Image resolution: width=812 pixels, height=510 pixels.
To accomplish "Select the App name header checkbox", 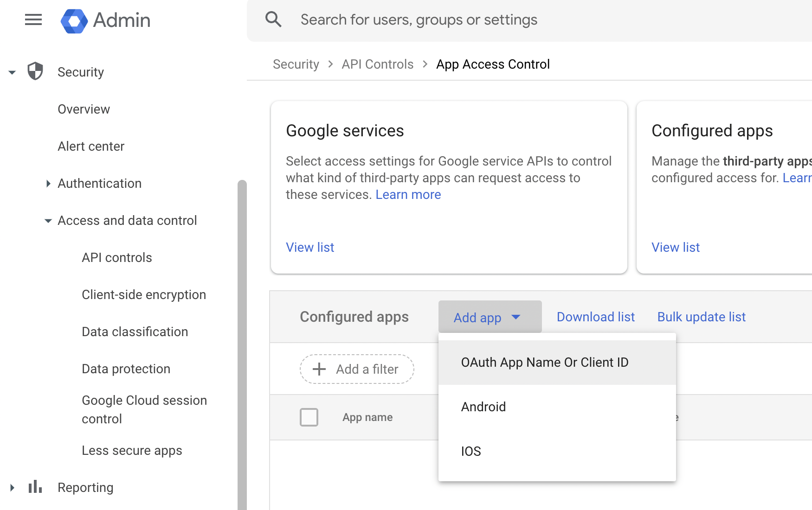I will pos(309,417).
